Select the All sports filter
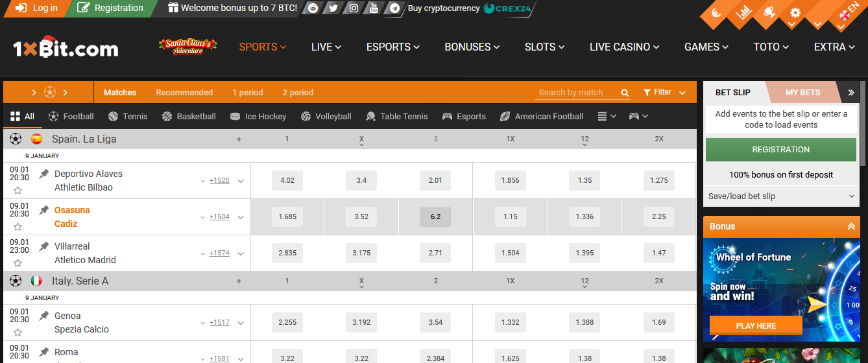The image size is (868, 363). [x=22, y=117]
